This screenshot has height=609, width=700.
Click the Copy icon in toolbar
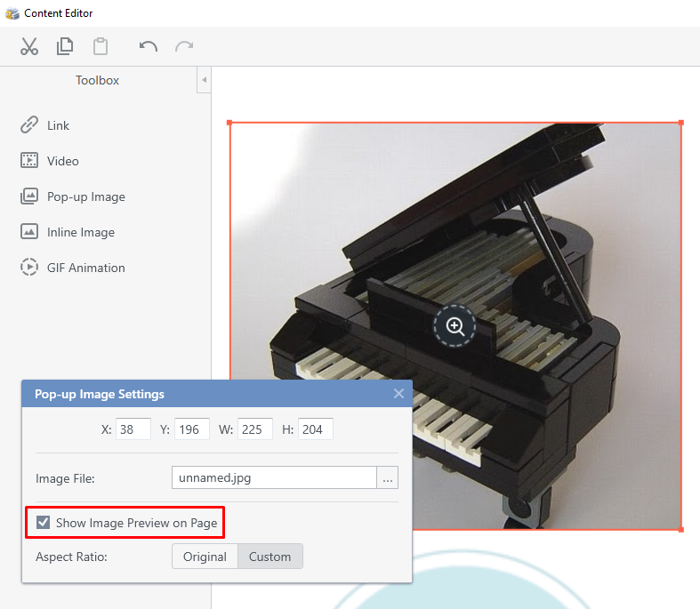pyautogui.click(x=65, y=46)
